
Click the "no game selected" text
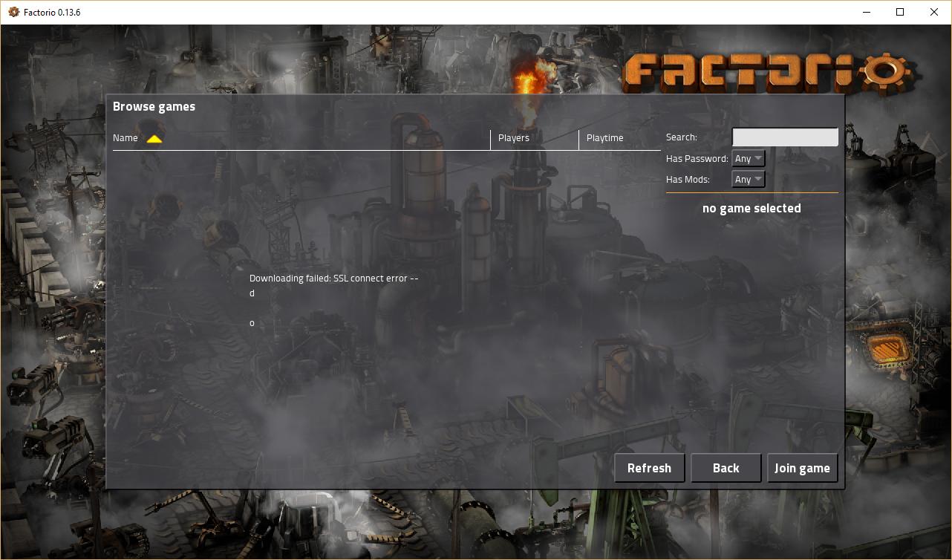pos(752,208)
